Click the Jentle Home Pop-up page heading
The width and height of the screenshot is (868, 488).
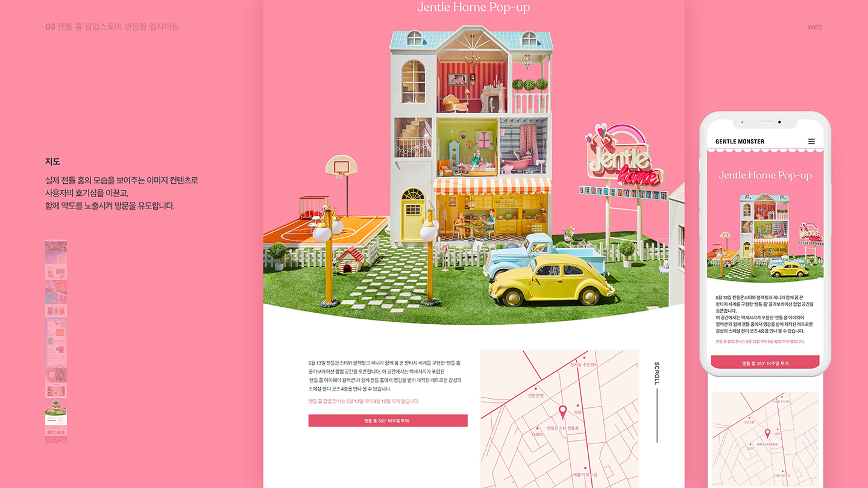(x=474, y=8)
